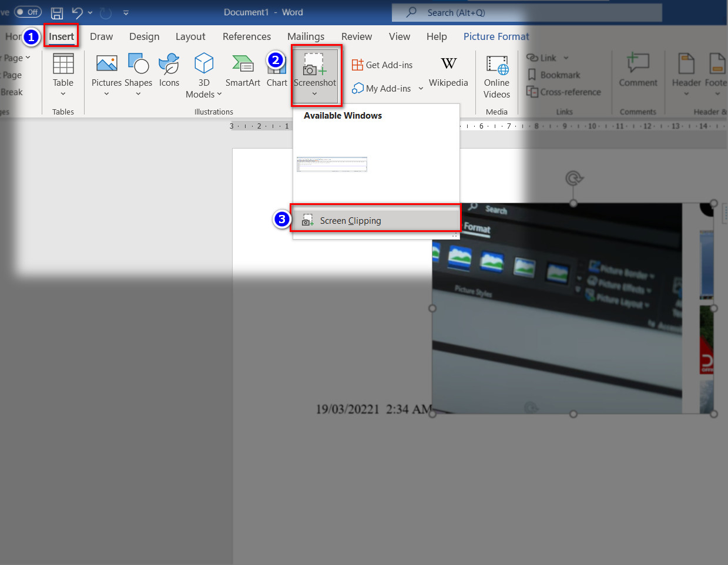Viewport: 728px width, 565px height.
Task: Insert a SmartArt graphic
Action: [243, 70]
